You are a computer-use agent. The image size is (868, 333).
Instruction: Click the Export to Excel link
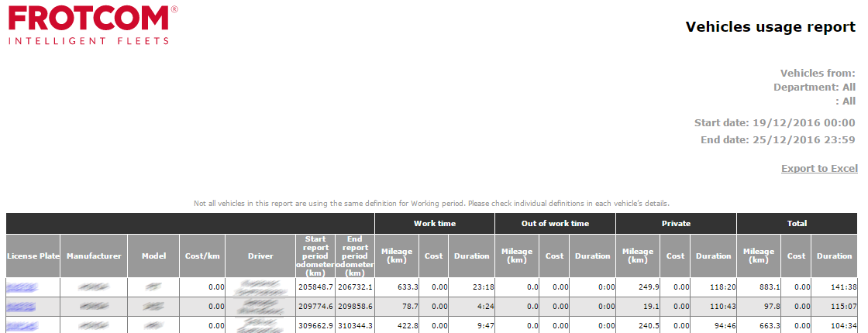pos(818,168)
